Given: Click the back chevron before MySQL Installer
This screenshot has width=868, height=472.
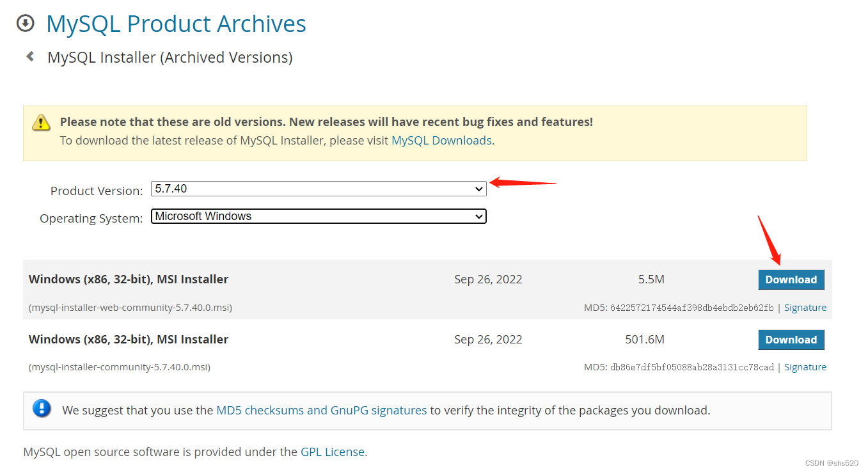Looking at the screenshot, I should pos(30,57).
